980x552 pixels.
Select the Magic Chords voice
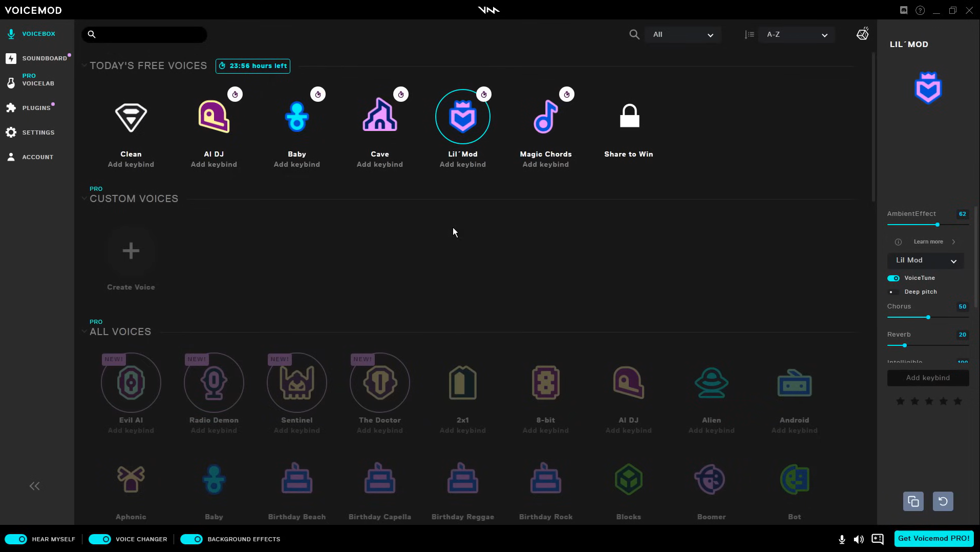click(x=546, y=116)
